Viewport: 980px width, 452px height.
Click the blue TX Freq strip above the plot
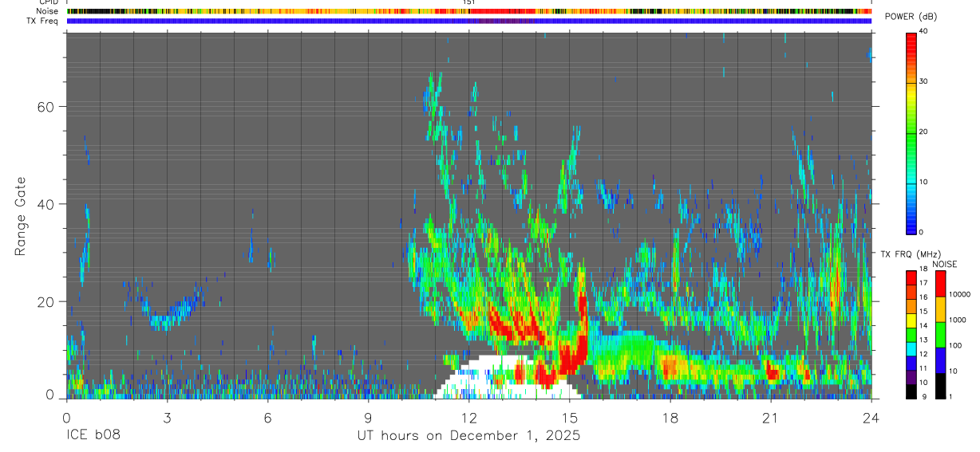click(469, 21)
